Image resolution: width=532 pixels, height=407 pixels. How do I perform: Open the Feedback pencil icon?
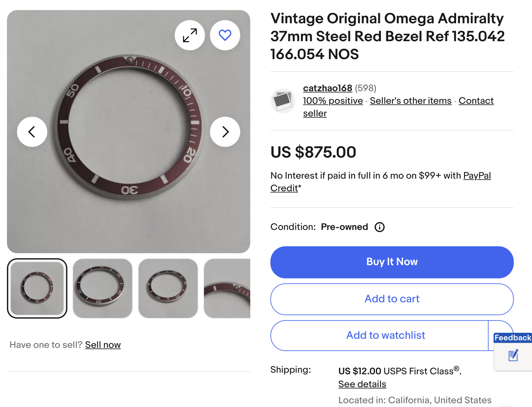click(513, 355)
